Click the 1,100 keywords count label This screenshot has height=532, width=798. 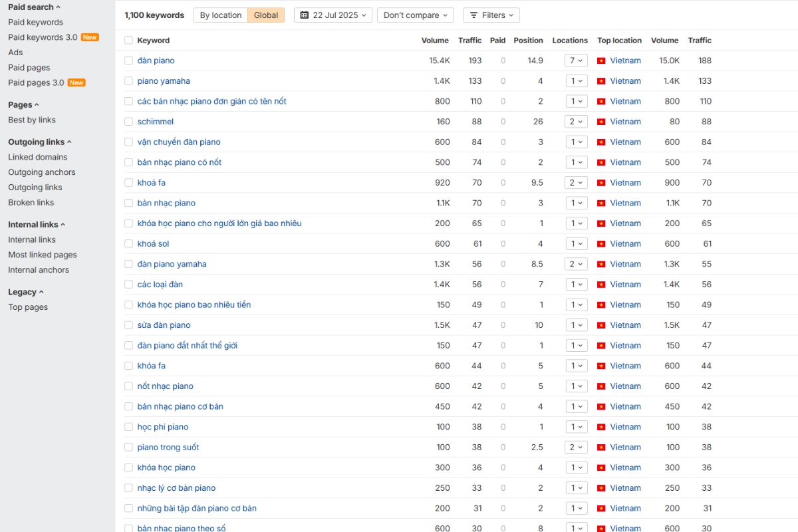point(154,15)
